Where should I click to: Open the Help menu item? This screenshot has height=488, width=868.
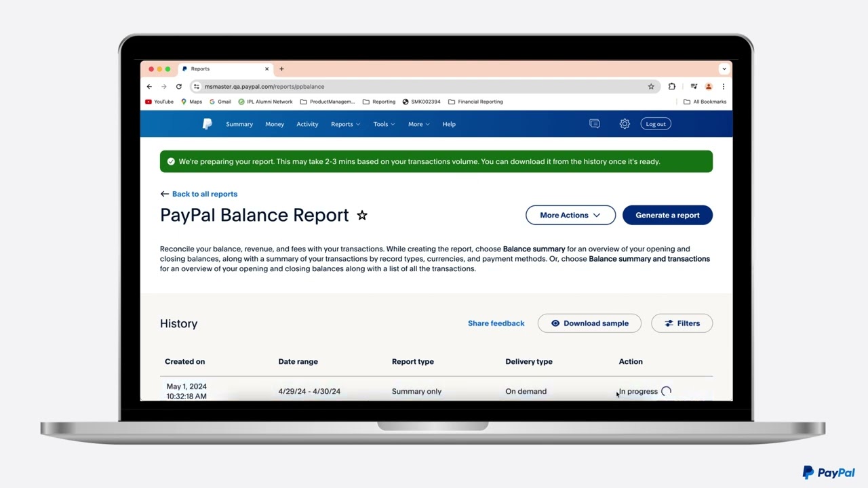point(449,124)
